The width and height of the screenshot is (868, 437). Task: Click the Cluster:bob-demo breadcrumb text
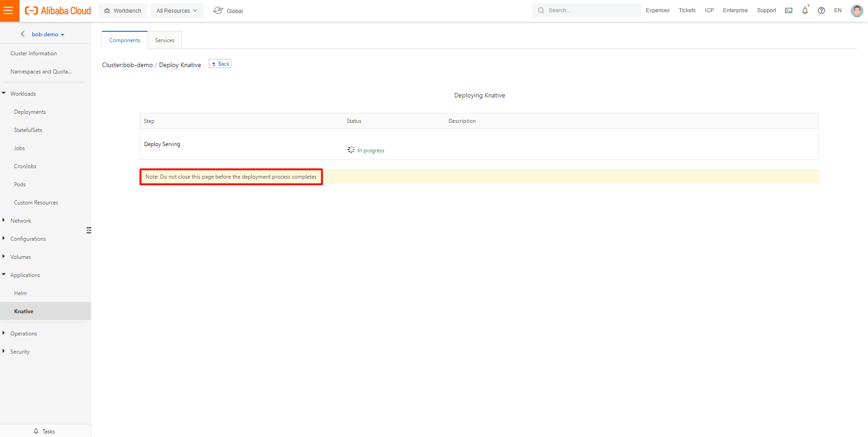(x=128, y=65)
